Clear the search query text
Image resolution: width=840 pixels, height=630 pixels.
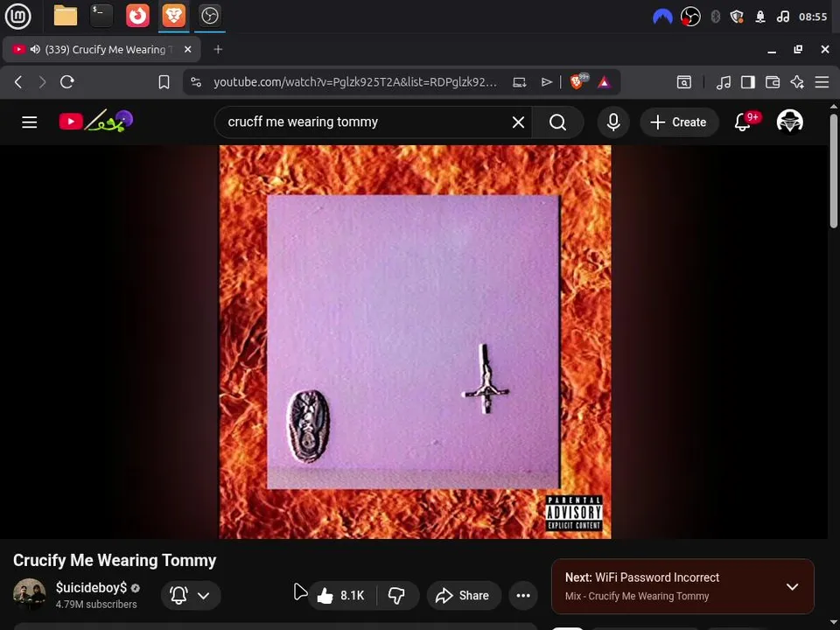[518, 122]
